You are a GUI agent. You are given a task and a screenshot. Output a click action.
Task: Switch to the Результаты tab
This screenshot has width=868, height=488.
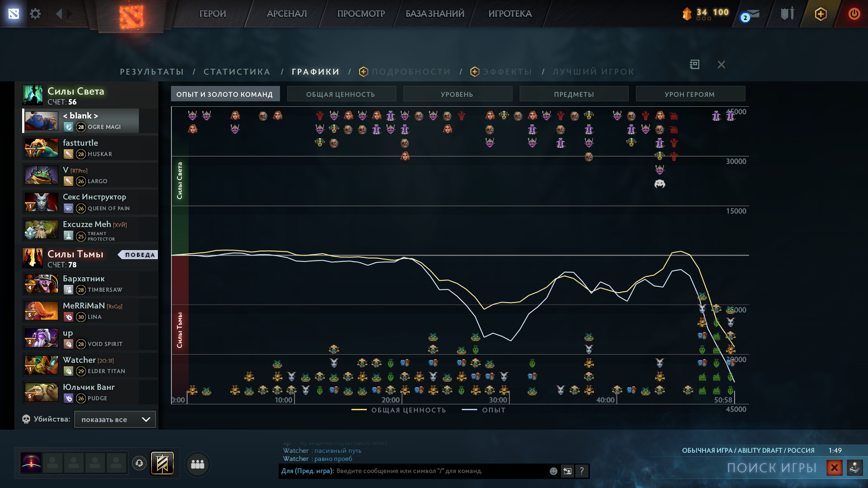tap(152, 71)
